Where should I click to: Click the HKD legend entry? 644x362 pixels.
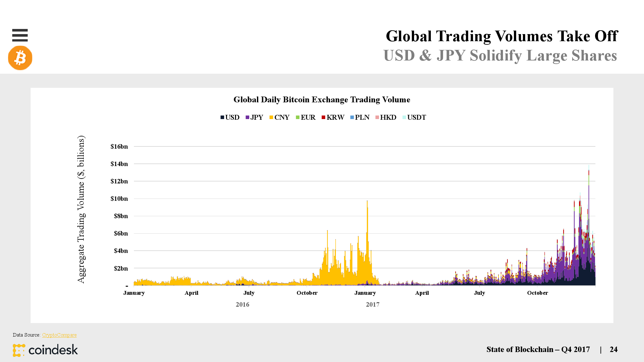388,117
